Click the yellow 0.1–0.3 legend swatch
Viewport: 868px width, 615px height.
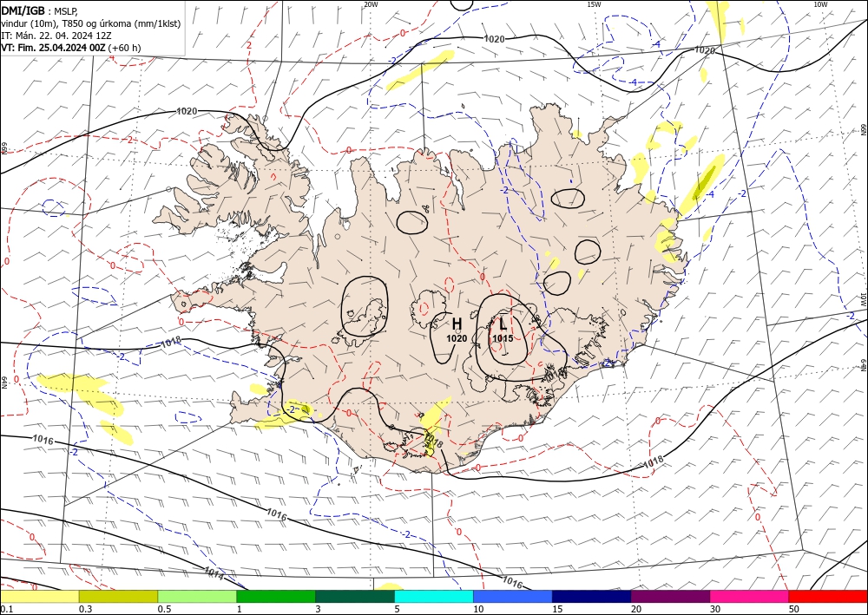(x=40, y=596)
